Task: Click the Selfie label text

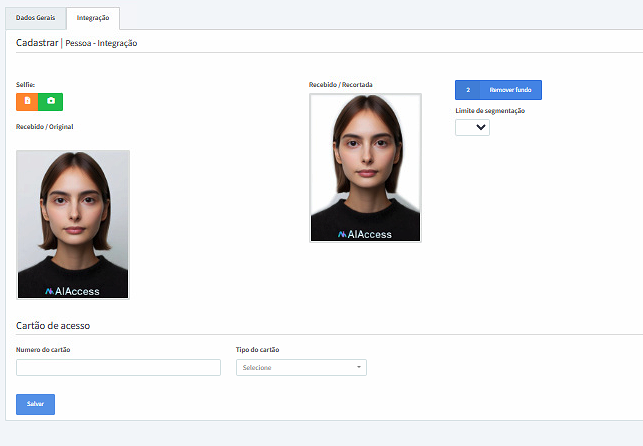Action: (x=26, y=85)
